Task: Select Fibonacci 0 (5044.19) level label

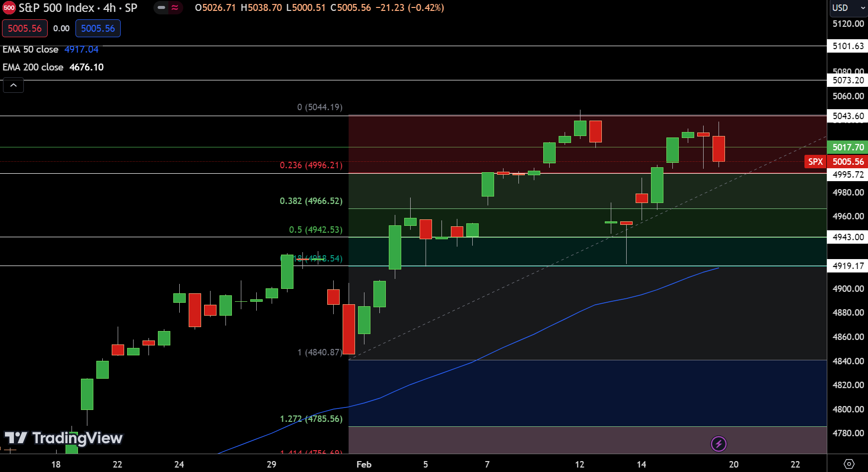Action: click(320, 107)
